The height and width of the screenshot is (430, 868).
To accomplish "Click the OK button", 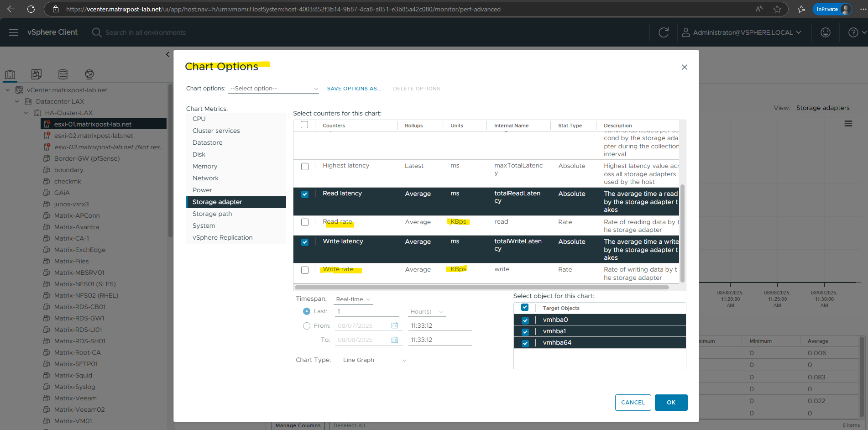I will 671,403.
